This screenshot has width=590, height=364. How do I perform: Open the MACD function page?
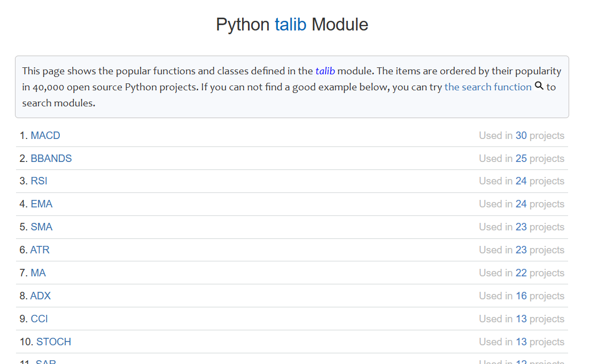[45, 135]
